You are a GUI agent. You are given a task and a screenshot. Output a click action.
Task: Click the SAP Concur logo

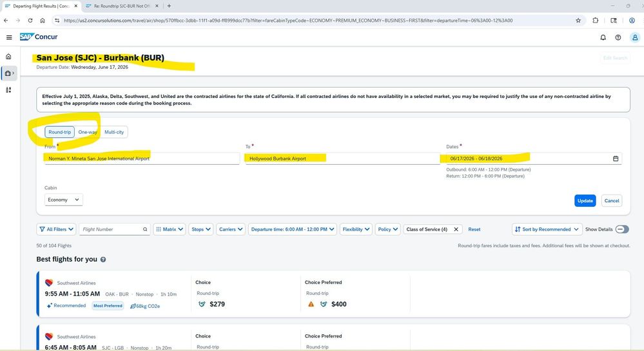pyautogui.click(x=39, y=37)
